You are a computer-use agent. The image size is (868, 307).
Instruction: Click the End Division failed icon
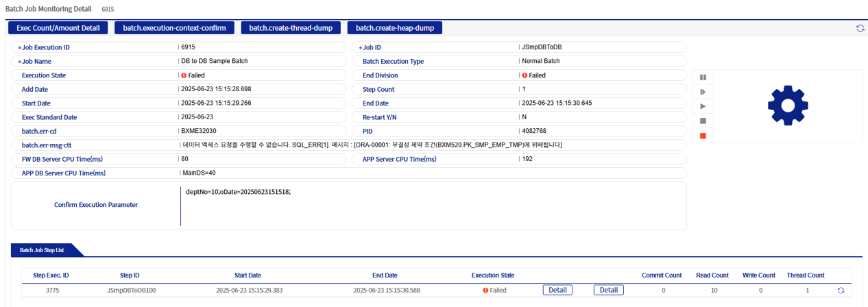[525, 75]
